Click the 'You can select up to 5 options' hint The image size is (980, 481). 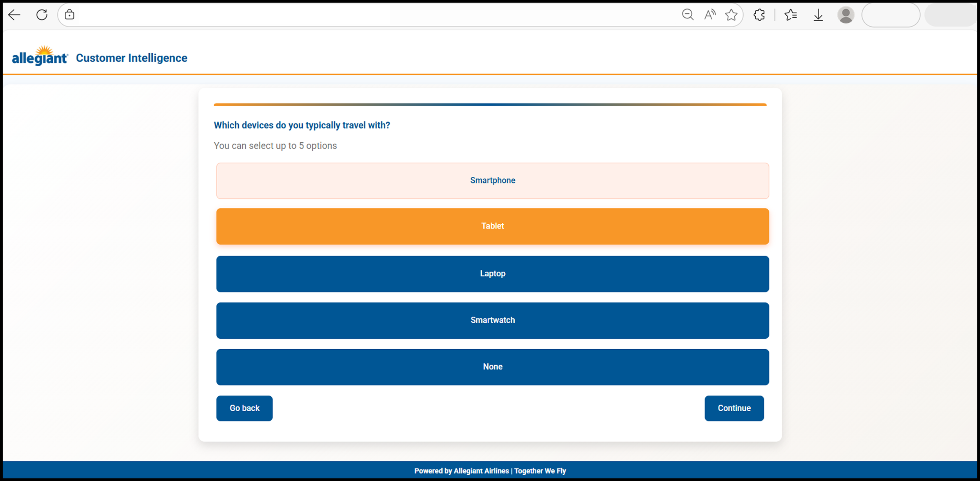pyautogui.click(x=275, y=146)
